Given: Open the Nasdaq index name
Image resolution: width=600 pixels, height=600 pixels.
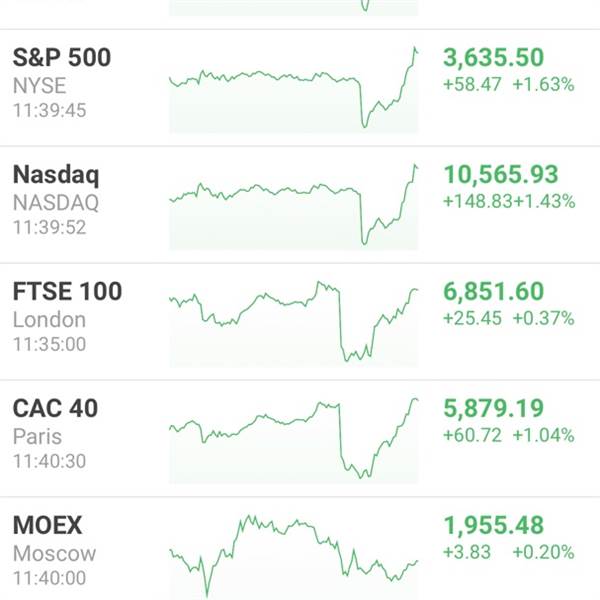Looking at the screenshot, I should [56, 175].
